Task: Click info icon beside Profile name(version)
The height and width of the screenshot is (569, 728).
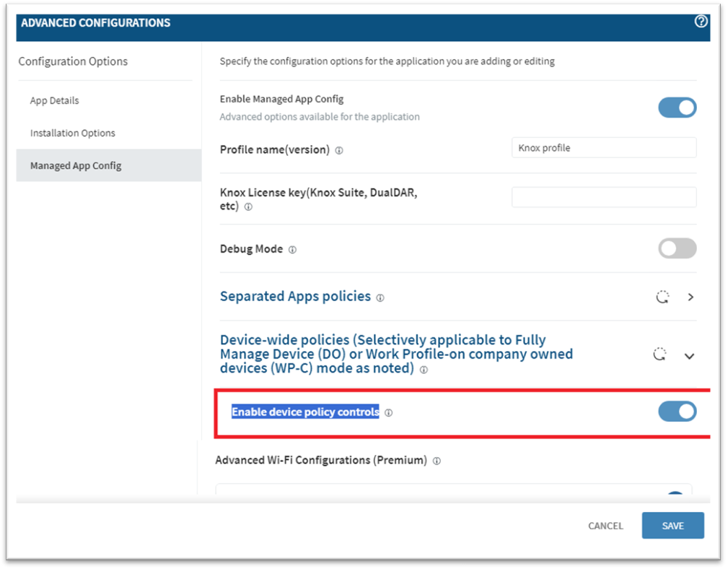Action: pos(339,151)
